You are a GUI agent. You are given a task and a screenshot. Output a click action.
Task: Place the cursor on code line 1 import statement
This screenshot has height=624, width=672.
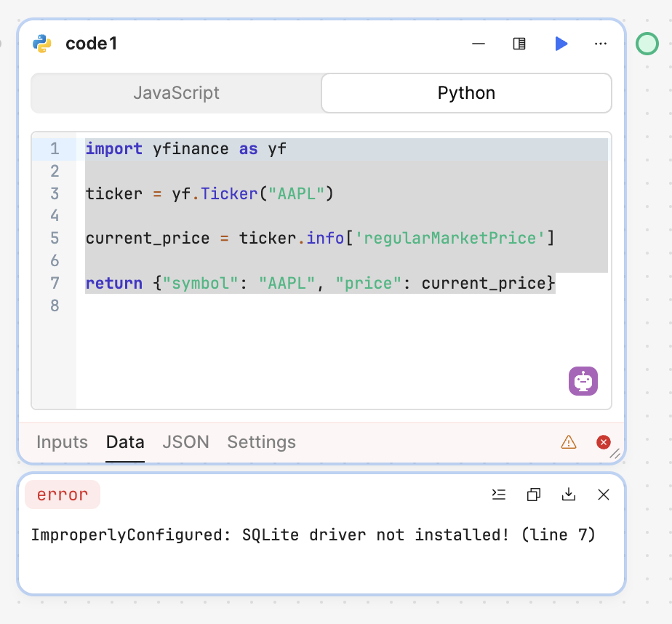coord(185,149)
